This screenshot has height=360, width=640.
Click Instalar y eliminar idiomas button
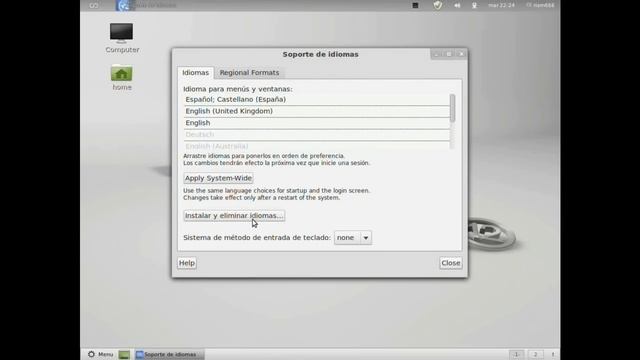pyautogui.click(x=234, y=216)
